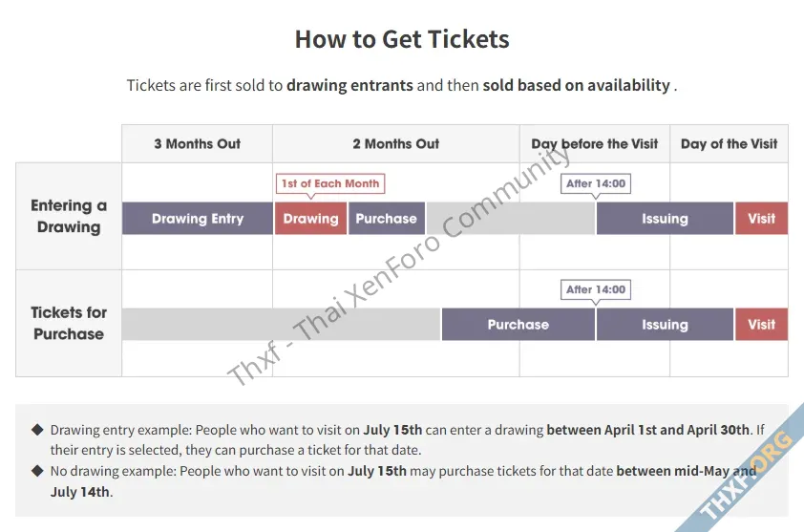Click the Issuing bar in Tickets for Purchase row
Viewport: 804px width, 532px height.
(665, 324)
